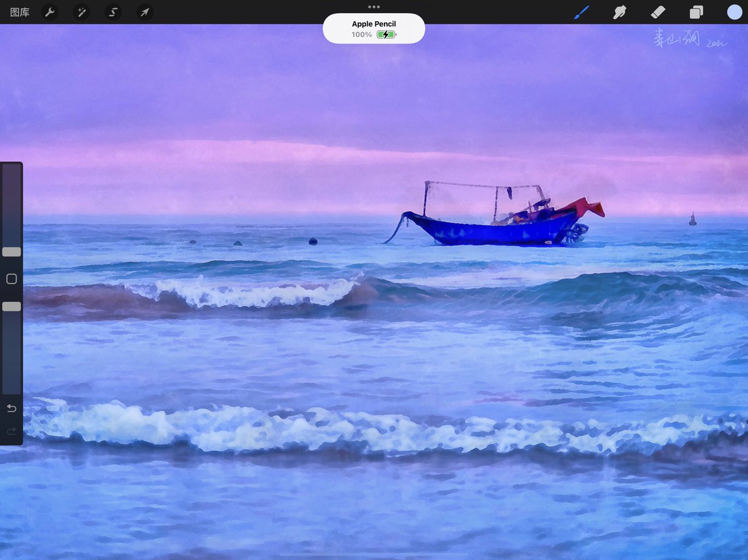Open the color picker circle
This screenshot has height=560, width=748.
(734, 12)
